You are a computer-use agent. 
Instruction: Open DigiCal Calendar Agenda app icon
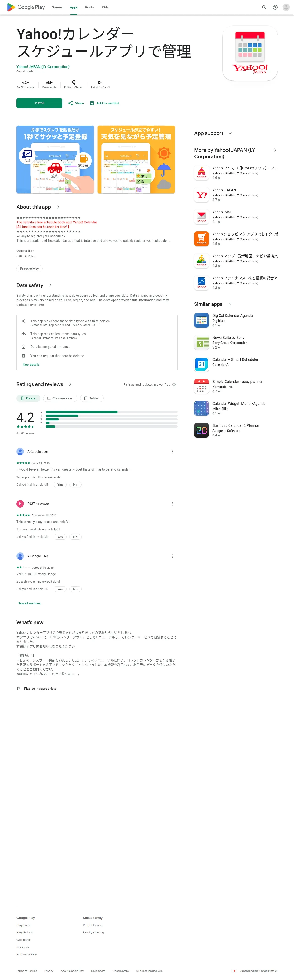201,320
